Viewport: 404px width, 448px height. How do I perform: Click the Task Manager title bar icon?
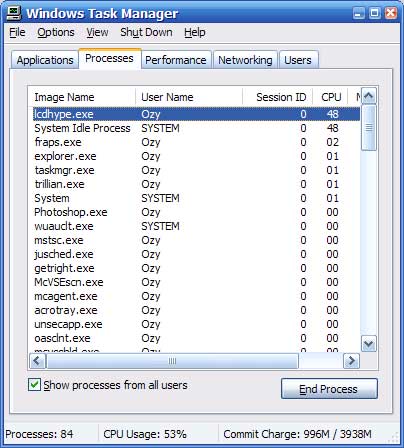pyautogui.click(x=14, y=13)
